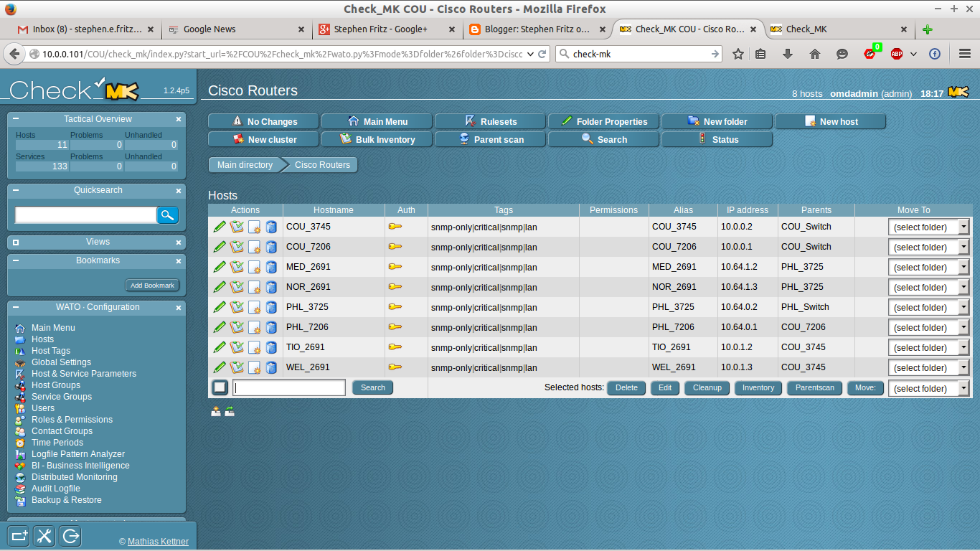This screenshot has width=980, height=551.
Task: Close the Bookmarks snapin with its X
Action: [178, 260]
